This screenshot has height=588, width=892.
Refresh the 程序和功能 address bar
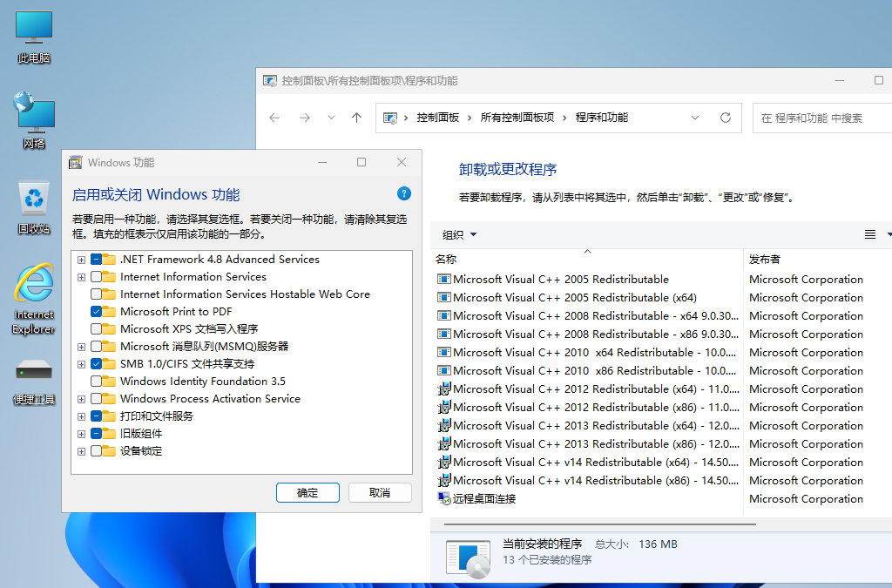tap(726, 118)
